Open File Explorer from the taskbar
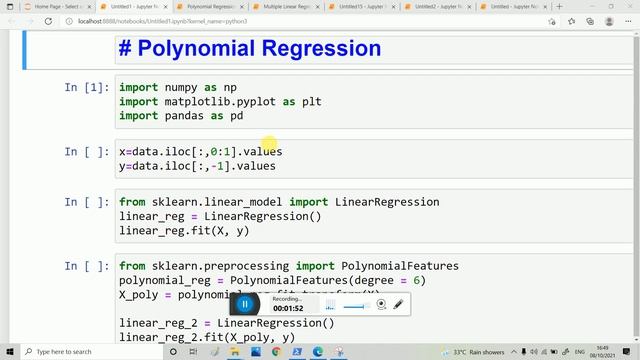 235,351
